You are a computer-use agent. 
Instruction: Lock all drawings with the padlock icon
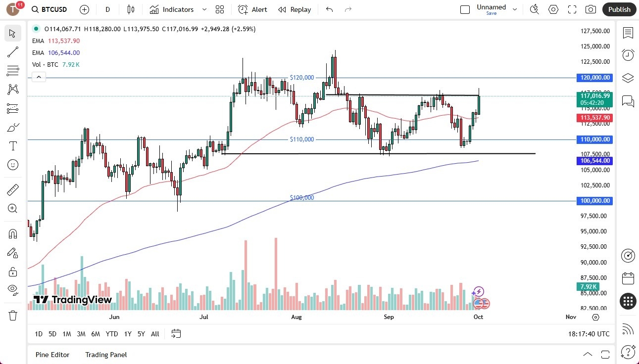pos(13,272)
